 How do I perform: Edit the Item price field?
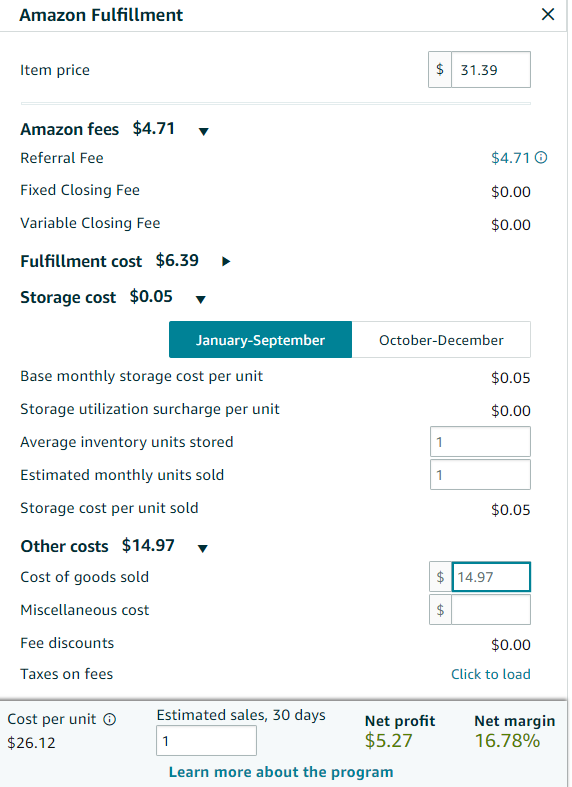[491, 70]
